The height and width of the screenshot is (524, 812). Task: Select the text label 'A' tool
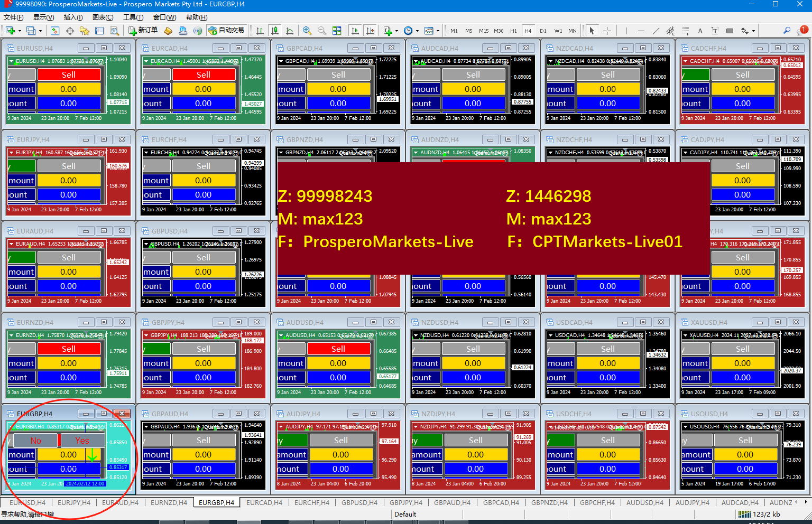700,31
